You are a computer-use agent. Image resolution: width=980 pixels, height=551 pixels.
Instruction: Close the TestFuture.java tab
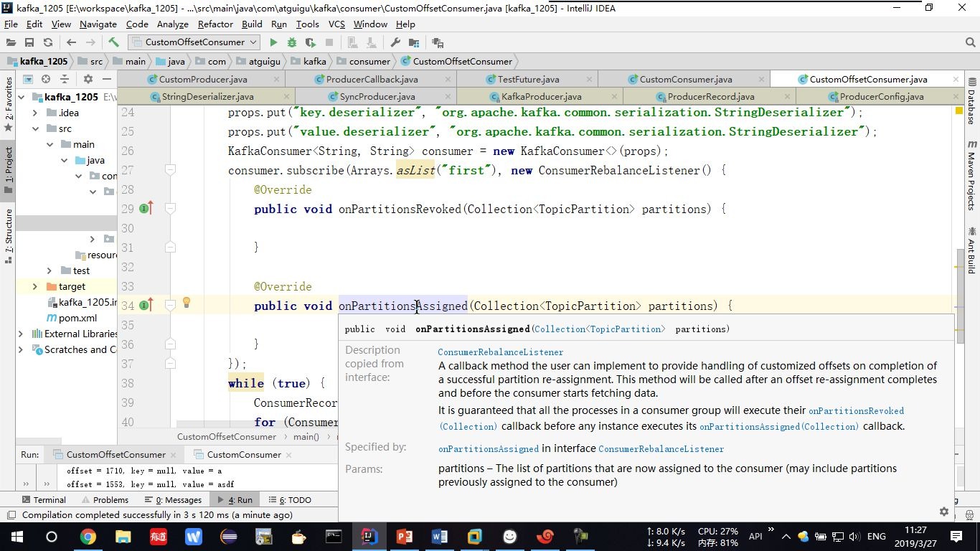click(589, 79)
